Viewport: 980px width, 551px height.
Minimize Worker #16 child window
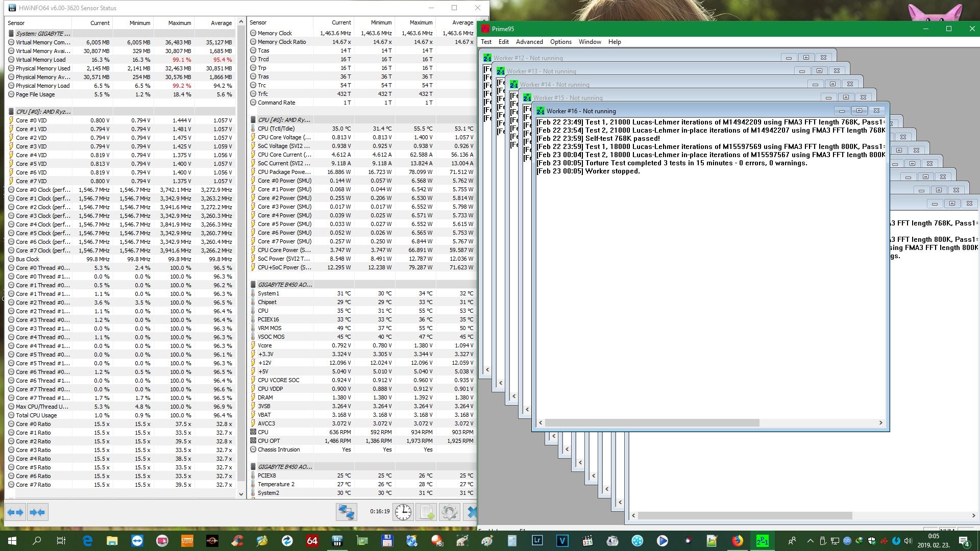click(x=842, y=111)
